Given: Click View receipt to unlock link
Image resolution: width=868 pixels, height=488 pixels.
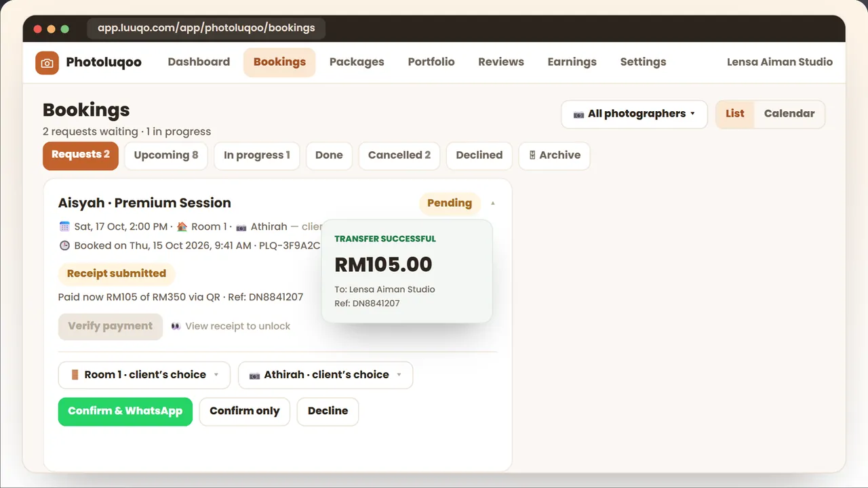Looking at the screenshot, I should coord(237,327).
